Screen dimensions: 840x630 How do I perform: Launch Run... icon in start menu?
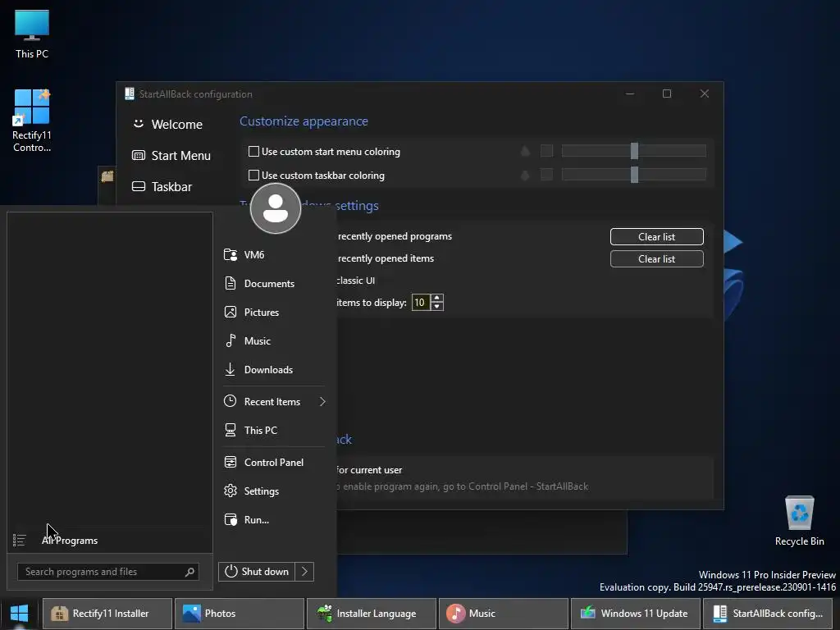point(231,519)
